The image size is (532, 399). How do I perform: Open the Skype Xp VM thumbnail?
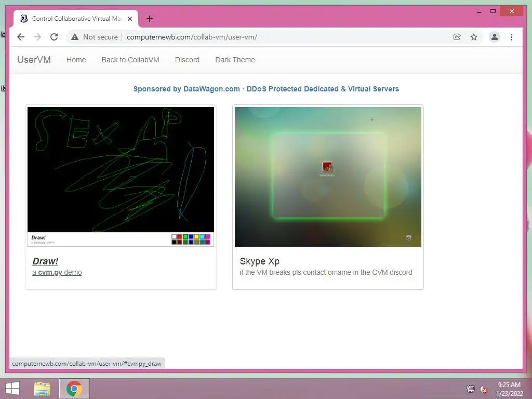click(x=328, y=177)
